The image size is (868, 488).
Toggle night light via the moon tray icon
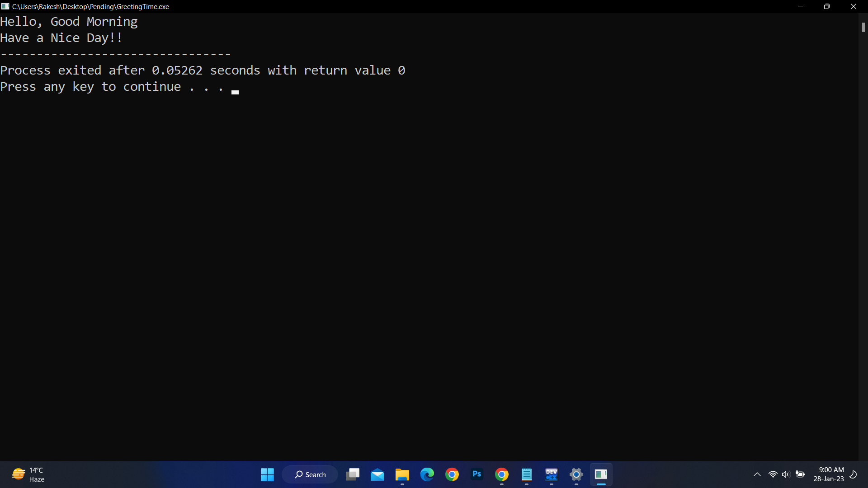(x=853, y=474)
